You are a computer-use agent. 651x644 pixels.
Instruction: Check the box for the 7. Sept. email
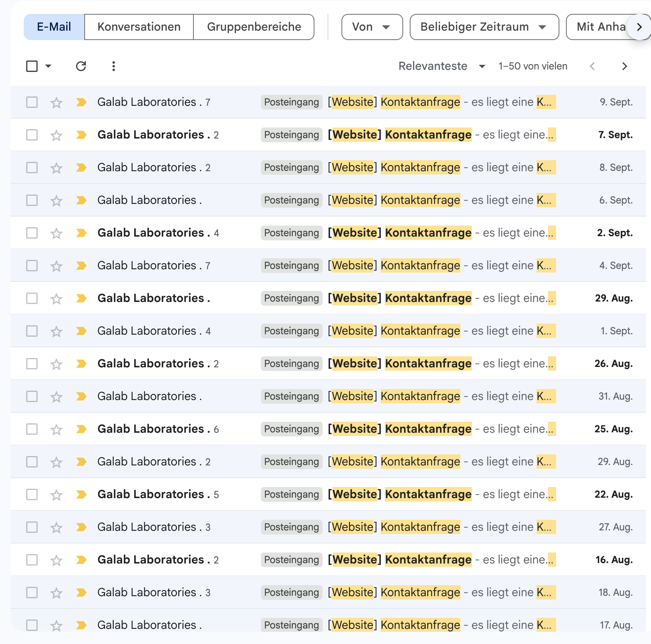pos(32,135)
